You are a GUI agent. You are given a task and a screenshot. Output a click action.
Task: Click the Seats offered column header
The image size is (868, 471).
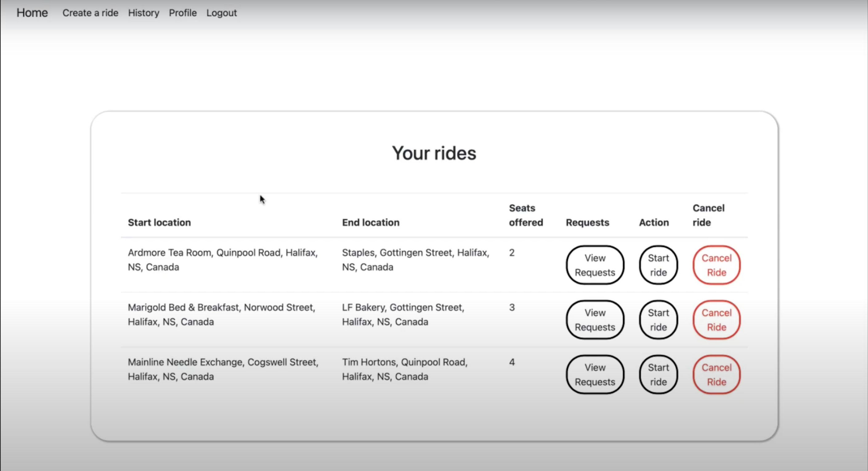pyautogui.click(x=525, y=215)
